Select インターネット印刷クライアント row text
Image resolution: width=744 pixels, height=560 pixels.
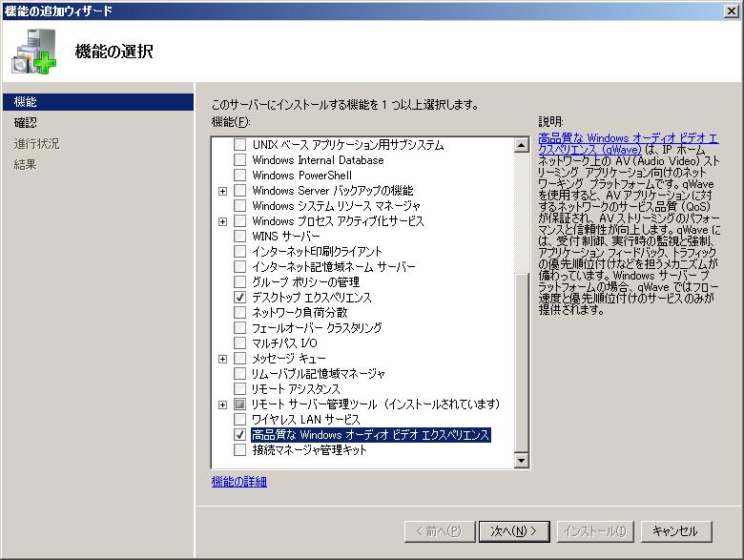(x=317, y=252)
